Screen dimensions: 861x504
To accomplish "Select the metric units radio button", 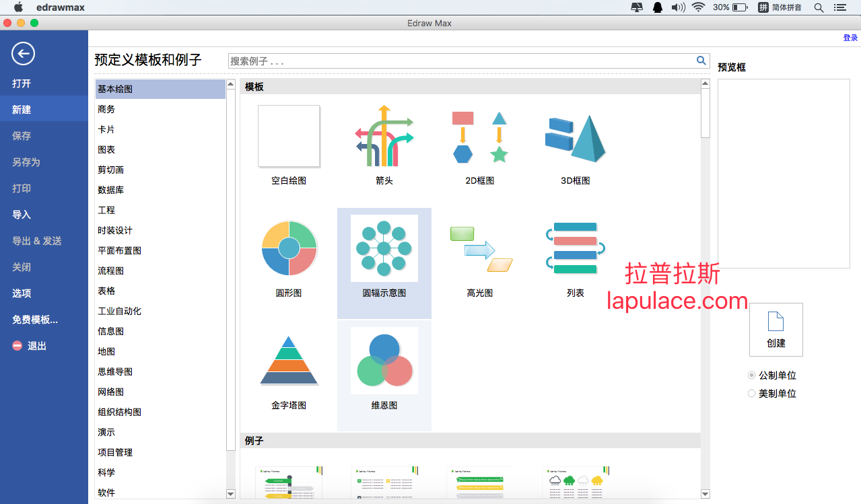I will tap(752, 375).
